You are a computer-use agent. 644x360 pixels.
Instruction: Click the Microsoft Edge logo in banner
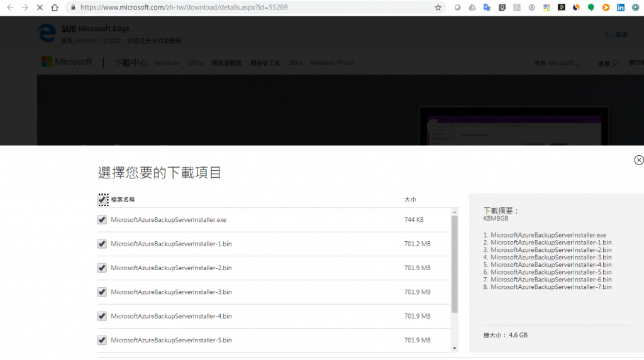point(47,33)
